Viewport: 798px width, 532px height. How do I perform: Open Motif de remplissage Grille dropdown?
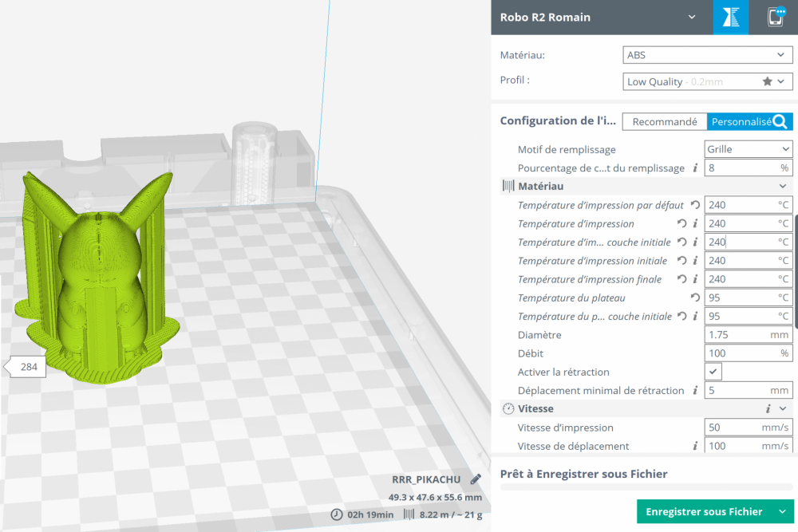(x=749, y=149)
